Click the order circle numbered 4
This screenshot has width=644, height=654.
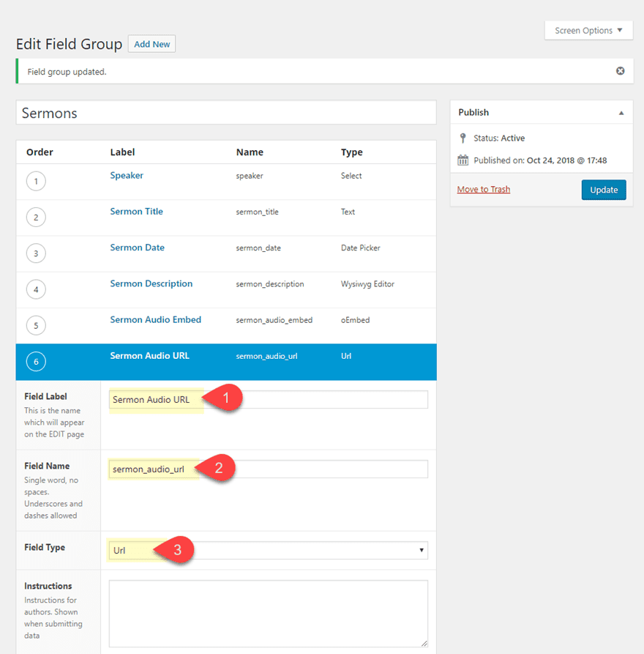click(36, 289)
